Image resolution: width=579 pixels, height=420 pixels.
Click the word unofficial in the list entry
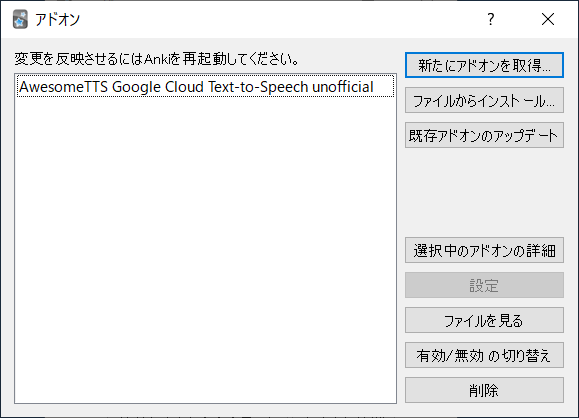tap(343, 87)
